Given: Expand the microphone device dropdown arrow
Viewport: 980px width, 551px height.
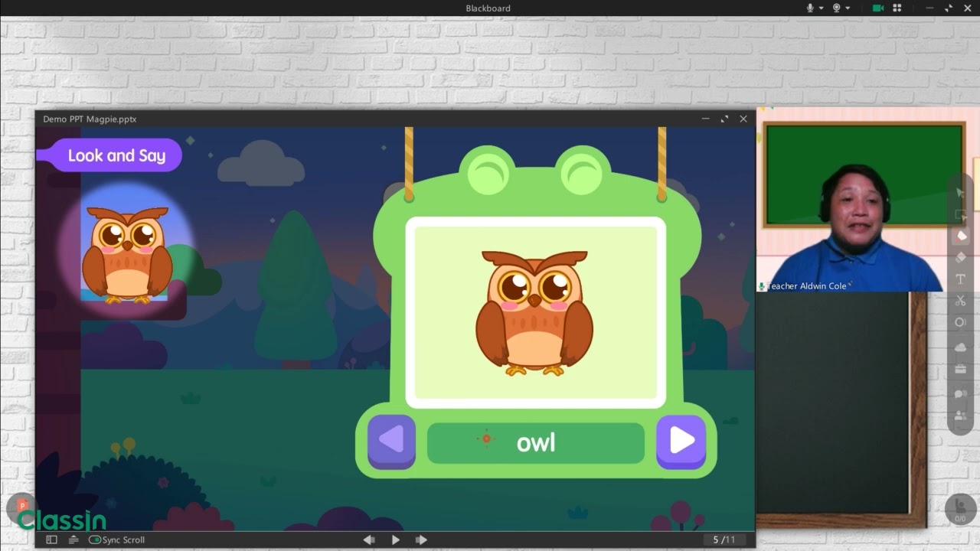Looking at the screenshot, I should (x=821, y=8).
